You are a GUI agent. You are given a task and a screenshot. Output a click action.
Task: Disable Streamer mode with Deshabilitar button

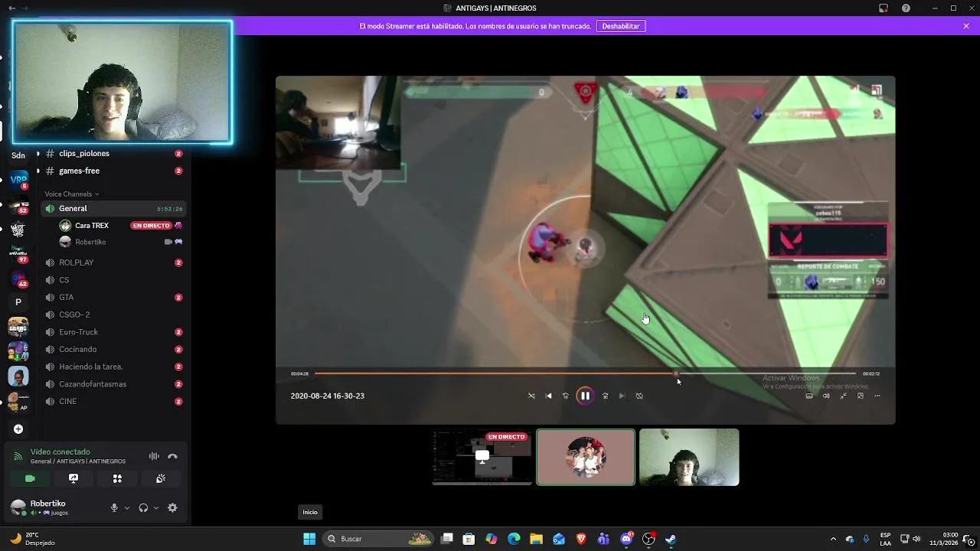(x=621, y=26)
